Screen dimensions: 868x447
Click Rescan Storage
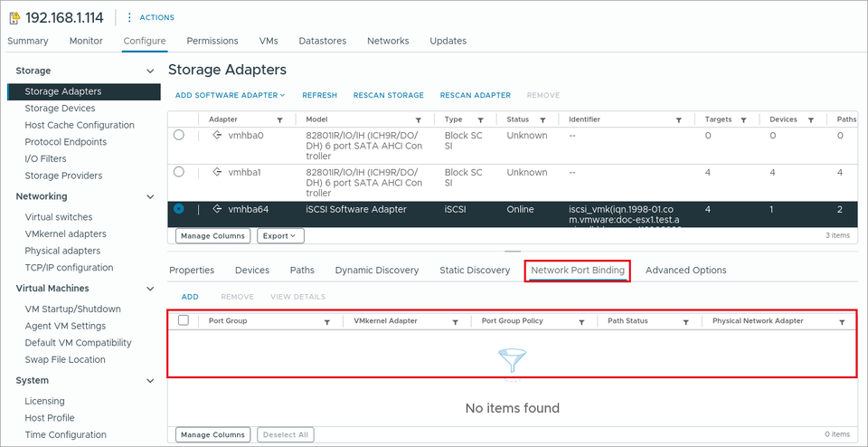point(389,95)
